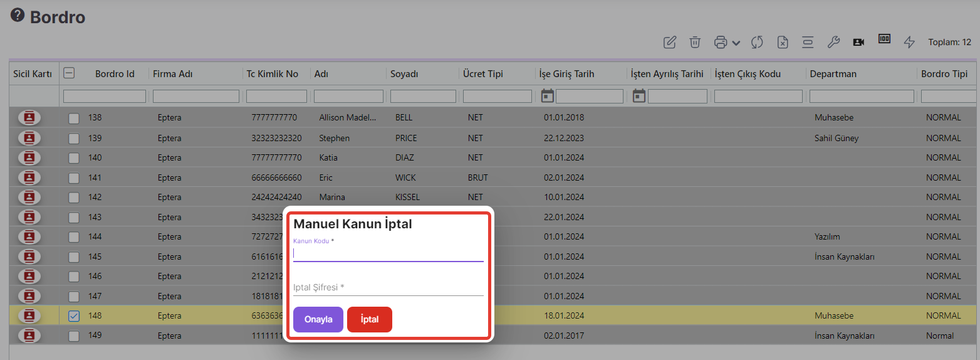
Task: Open the İşten Ayrılış Tarihi calendar picker
Action: point(639,96)
